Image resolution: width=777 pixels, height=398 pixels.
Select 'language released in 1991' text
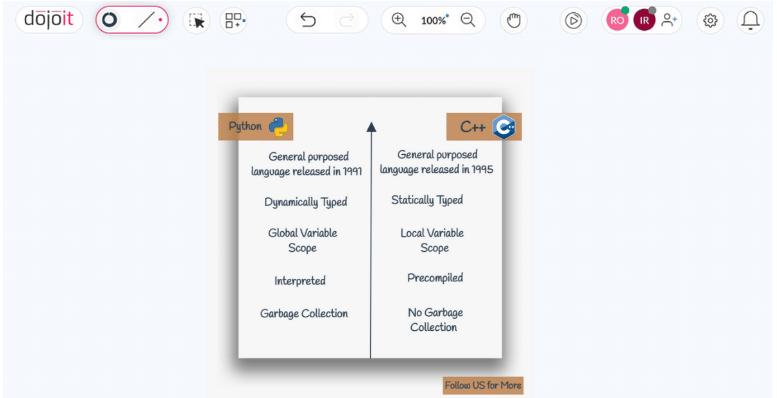pos(306,171)
